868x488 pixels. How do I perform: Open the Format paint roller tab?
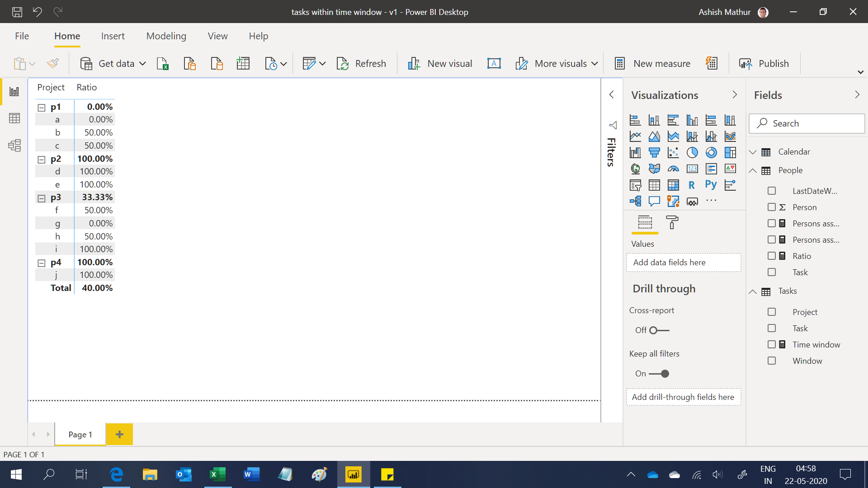[x=672, y=222]
